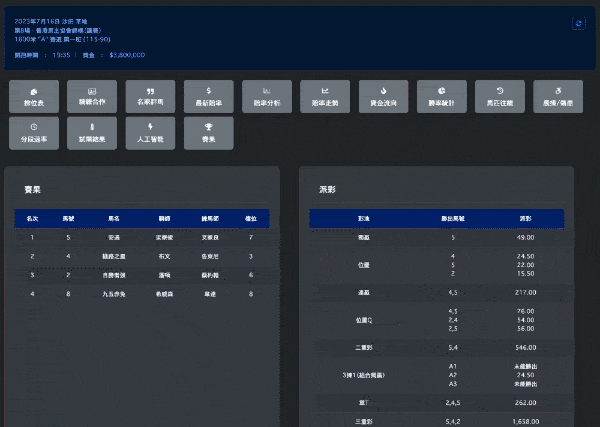Open 賠率分析 odds analysis
The image size is (600, 427).
point(267,96)
